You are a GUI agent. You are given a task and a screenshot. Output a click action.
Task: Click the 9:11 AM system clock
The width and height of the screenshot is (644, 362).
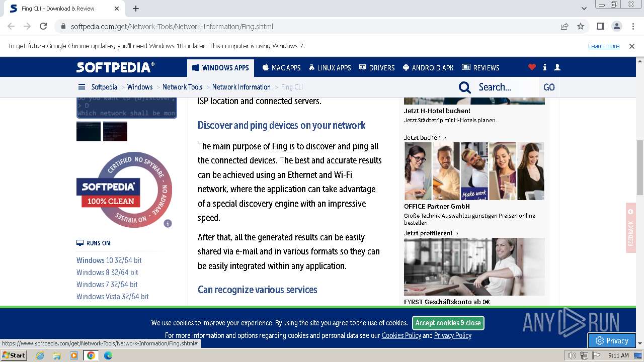pyautogui.click(x=618, y=355)
